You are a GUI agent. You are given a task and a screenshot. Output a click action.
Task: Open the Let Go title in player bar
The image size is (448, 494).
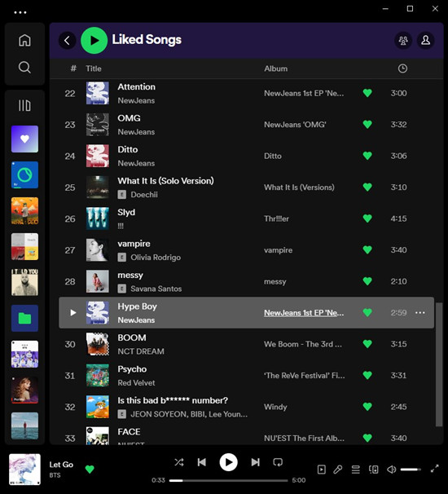point(61,465)
